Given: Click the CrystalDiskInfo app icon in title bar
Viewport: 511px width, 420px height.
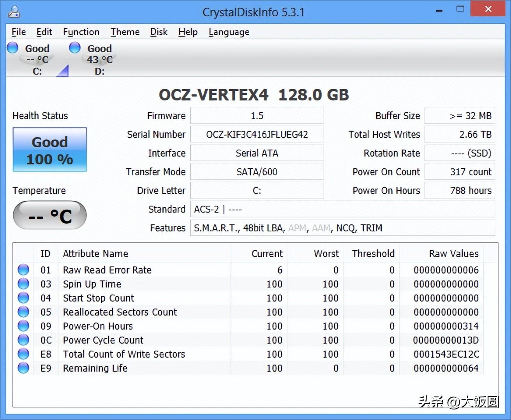Looking at the screenshot, I should click(x=14, y=12).
